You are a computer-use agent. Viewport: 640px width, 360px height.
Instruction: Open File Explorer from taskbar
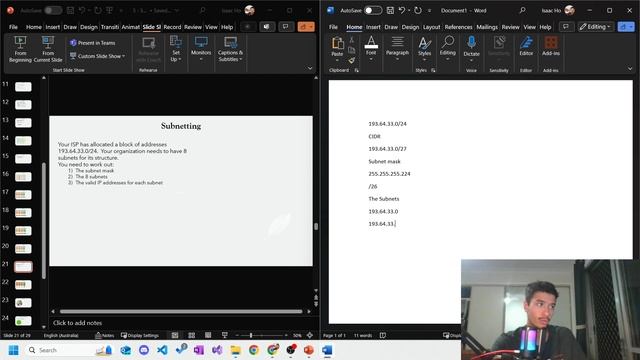pyautogui.click(x=236, y=350)
